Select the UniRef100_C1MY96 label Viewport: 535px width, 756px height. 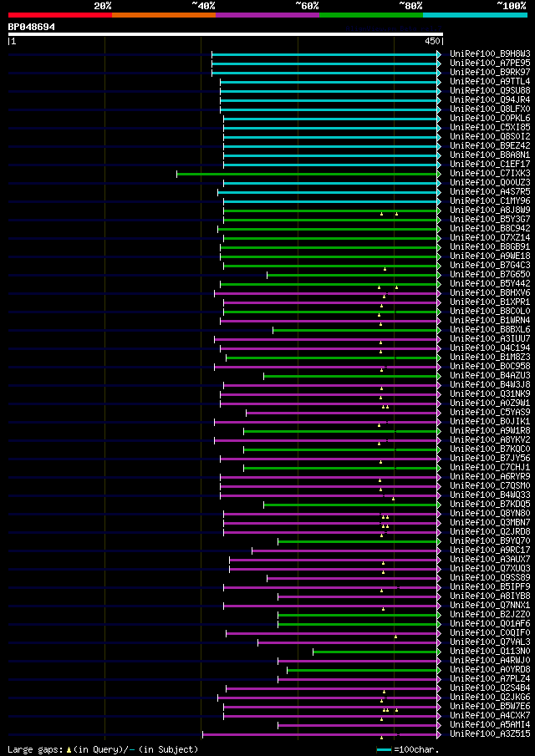coord(490,201)
